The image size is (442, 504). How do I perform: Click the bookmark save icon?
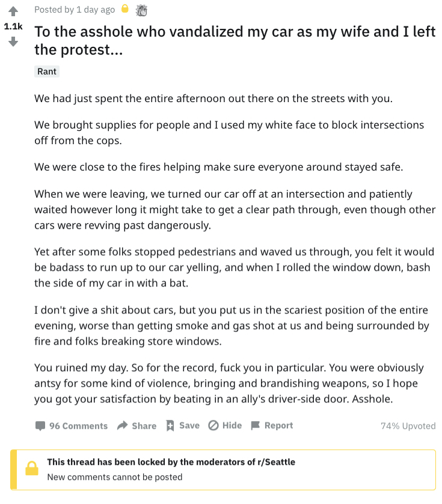tap(170, 425)
